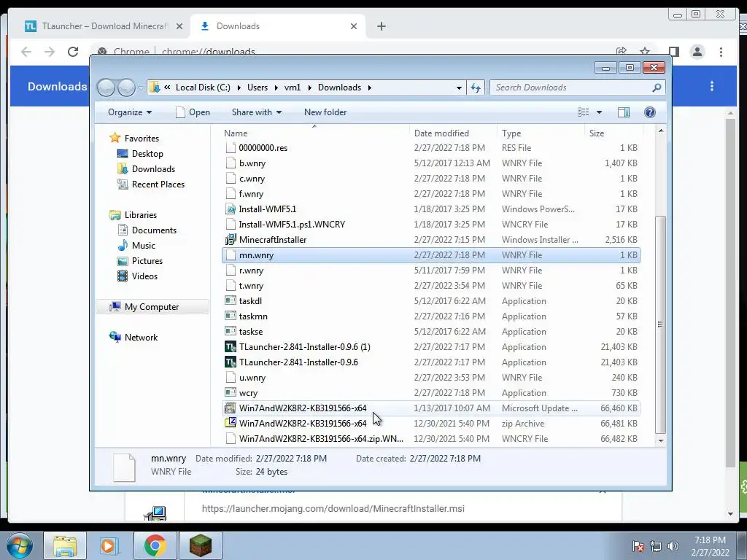
Task: Click the vm1 breadcrumb segment
Action: pos(293,87)
